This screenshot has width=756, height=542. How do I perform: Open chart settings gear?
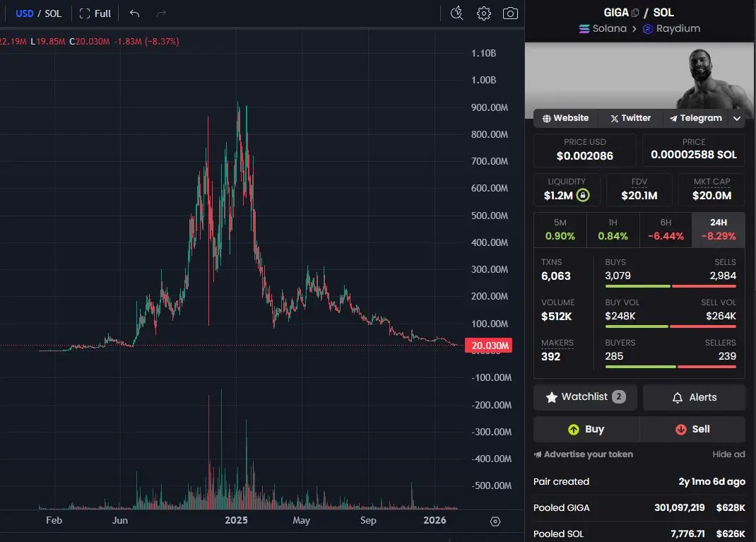coord(483,13)
